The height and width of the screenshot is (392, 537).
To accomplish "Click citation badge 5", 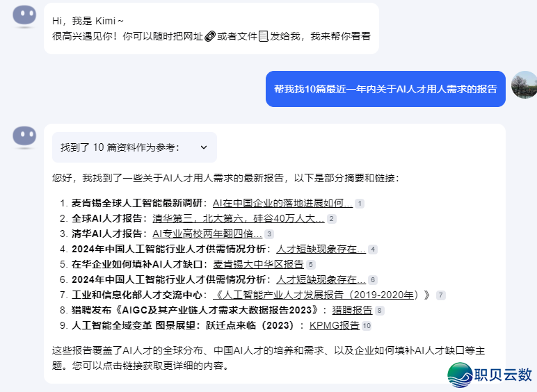I will pos(310,265).
